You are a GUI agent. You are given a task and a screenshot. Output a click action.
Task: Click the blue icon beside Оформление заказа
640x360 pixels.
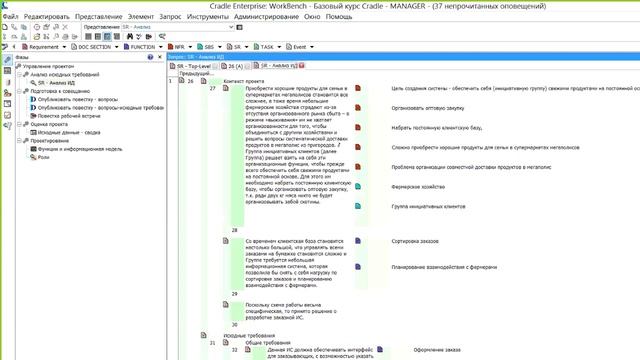[x=380, y=349]
